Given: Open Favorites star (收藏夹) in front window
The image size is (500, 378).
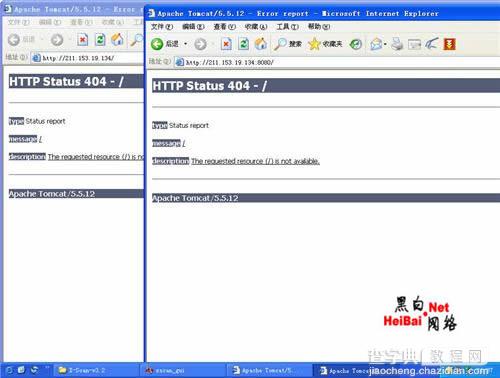Looking at the screenshot, I should click(325, 44).
